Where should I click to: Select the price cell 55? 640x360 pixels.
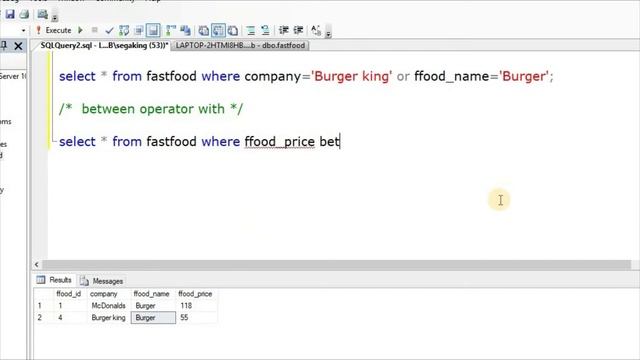click(196, 318)
